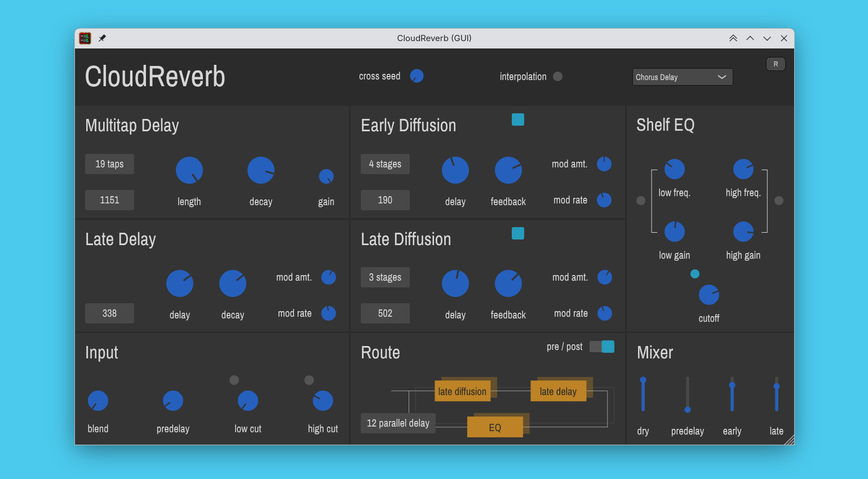The width and height of the screenshot is (868, 479).
Task: Click the cross seed knob
Action: pyautogui.click(x=417, y=76)
